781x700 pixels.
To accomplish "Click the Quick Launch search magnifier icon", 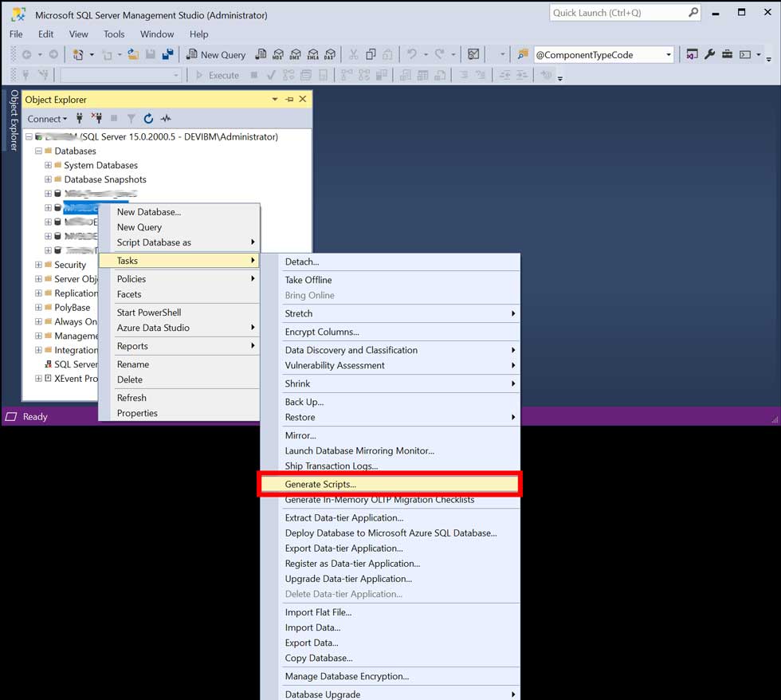I will point(693,13).
